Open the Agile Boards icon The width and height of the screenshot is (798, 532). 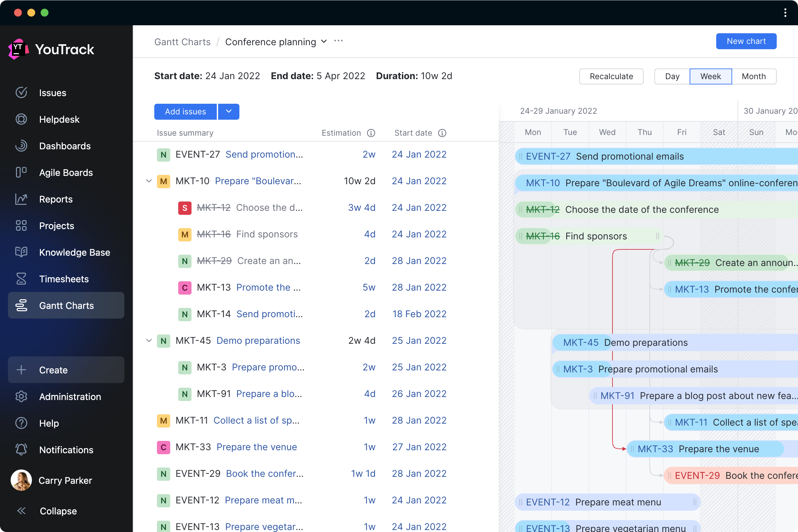pyautogui.click(x=21, y=172)
